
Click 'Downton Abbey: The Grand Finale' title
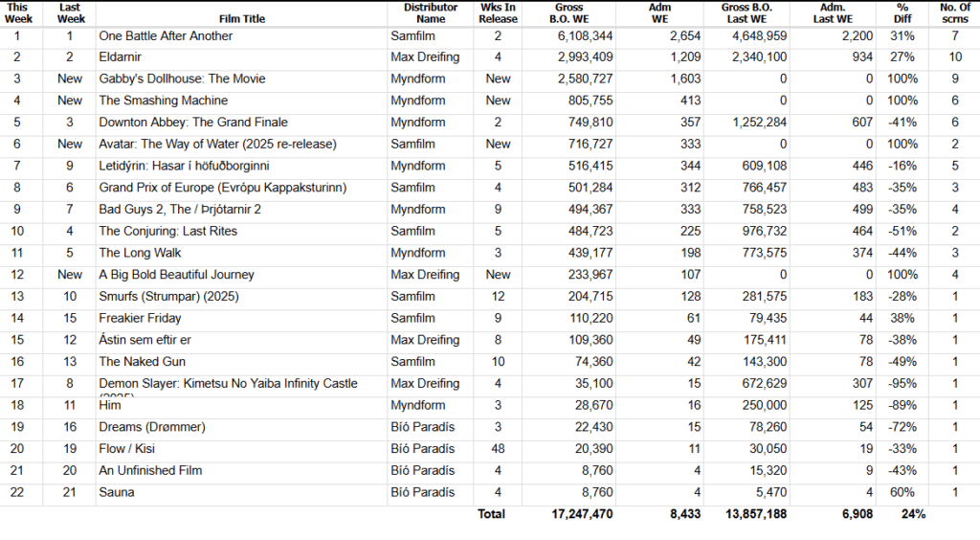pos(193,123)
